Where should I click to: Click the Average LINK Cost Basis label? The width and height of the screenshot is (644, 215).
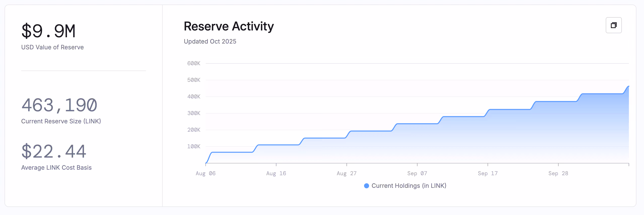pyautogui.click(x=56, y=168)
